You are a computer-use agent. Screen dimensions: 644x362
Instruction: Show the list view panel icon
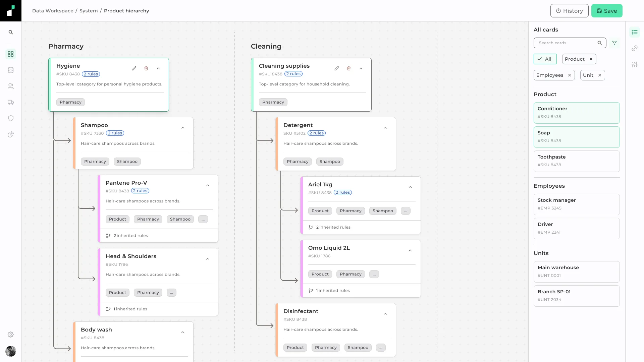tap(635, 32)
